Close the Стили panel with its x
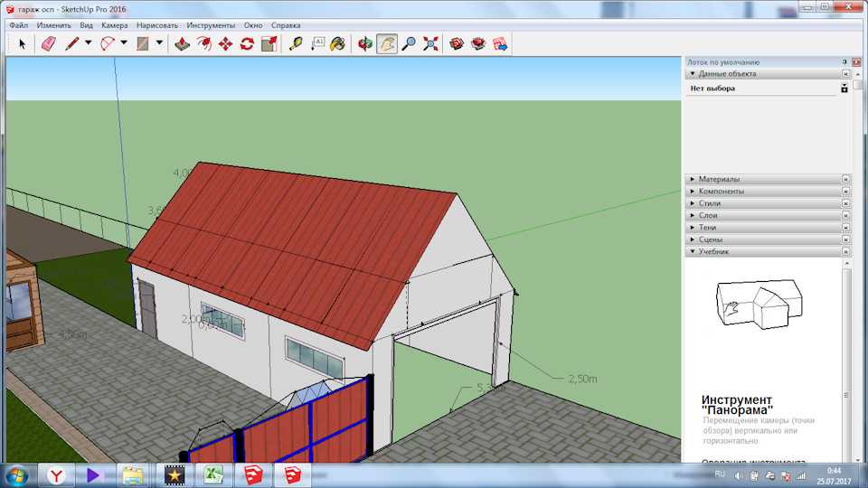 pos(846,203)
